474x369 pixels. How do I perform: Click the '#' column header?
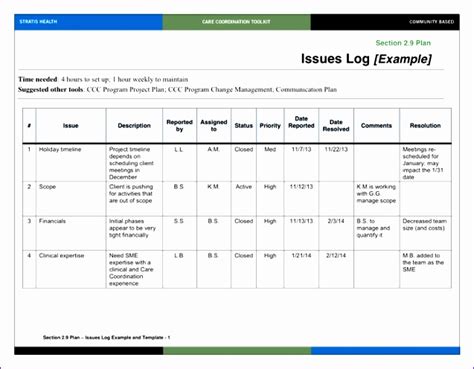click(29, 126)
